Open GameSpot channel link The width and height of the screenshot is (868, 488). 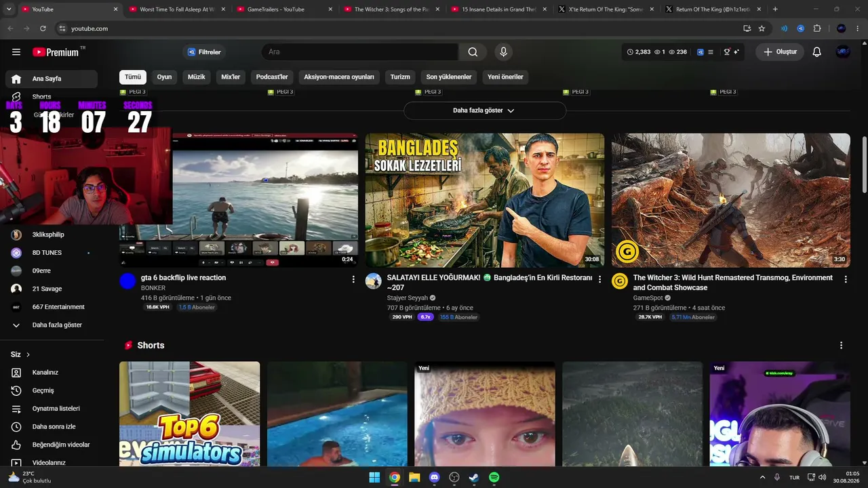click(x=648, y=298)
